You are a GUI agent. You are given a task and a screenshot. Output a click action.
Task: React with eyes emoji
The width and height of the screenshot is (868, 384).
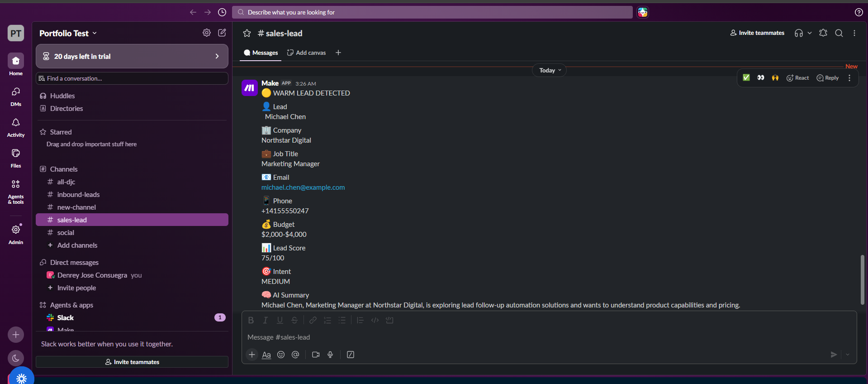tap(761, 78)
